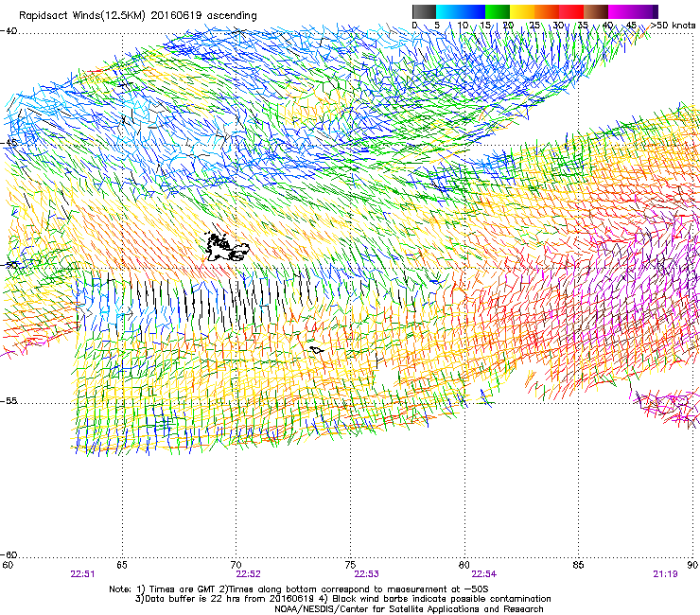The height and width of the screenshot is (615, 700).
Task: Pick the orange 25-30 knots legend segment
Action: (x=547, y=11)
